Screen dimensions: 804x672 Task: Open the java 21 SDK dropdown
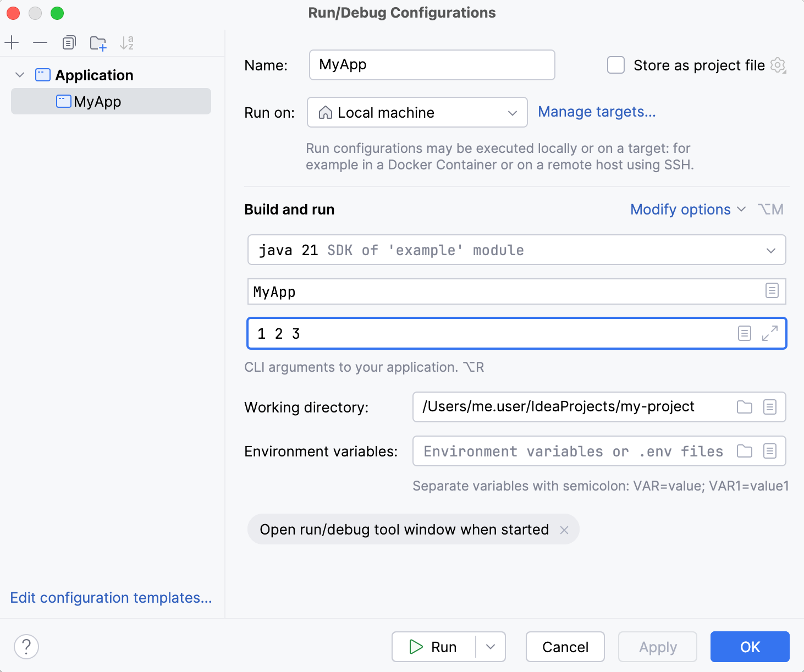click(772, 250)
